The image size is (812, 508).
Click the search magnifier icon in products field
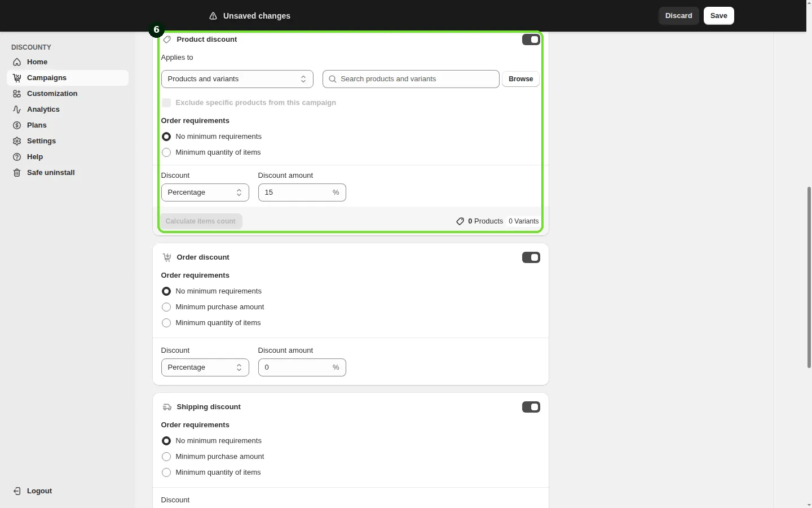(x=333, y=79)
